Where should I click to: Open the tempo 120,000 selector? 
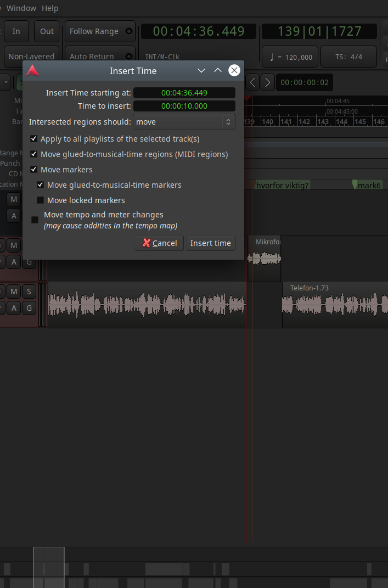coord(291,57)
